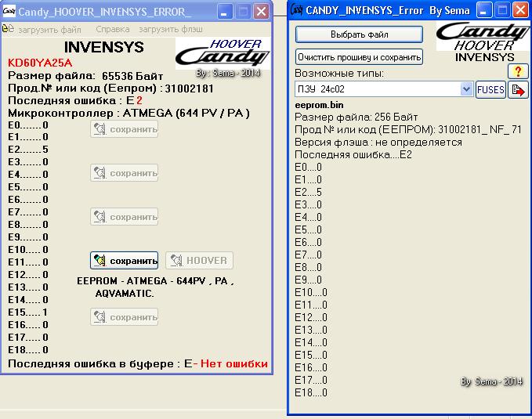Expand the ПЗУ 24c02 type dropdown arrow
The image size is (532, 419).
466,90
